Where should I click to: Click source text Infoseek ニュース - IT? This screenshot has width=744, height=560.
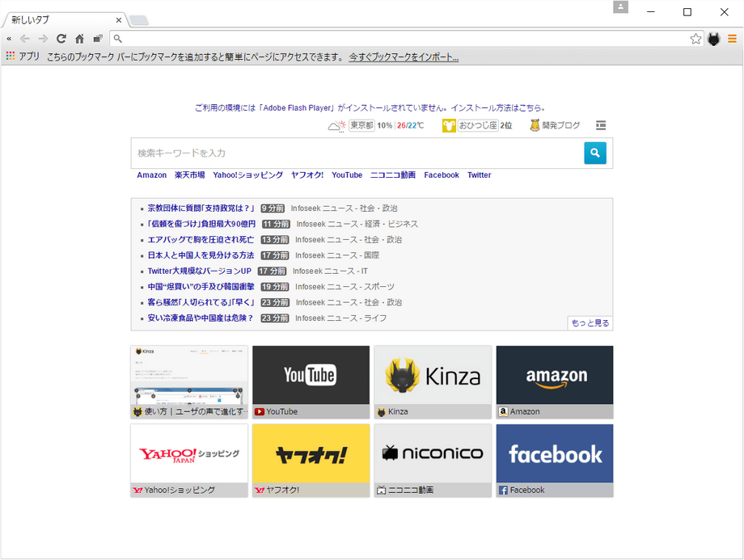coord(330,271)
